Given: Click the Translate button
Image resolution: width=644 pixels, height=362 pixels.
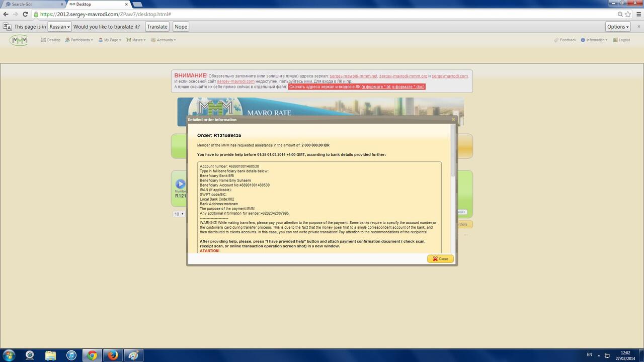Looking at the screenshot, I should coord(157,27).
